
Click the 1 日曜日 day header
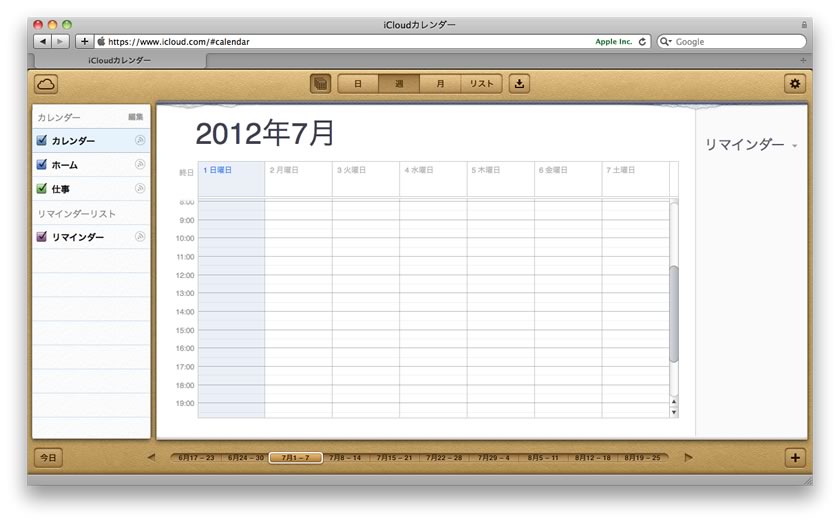(218, 170)
